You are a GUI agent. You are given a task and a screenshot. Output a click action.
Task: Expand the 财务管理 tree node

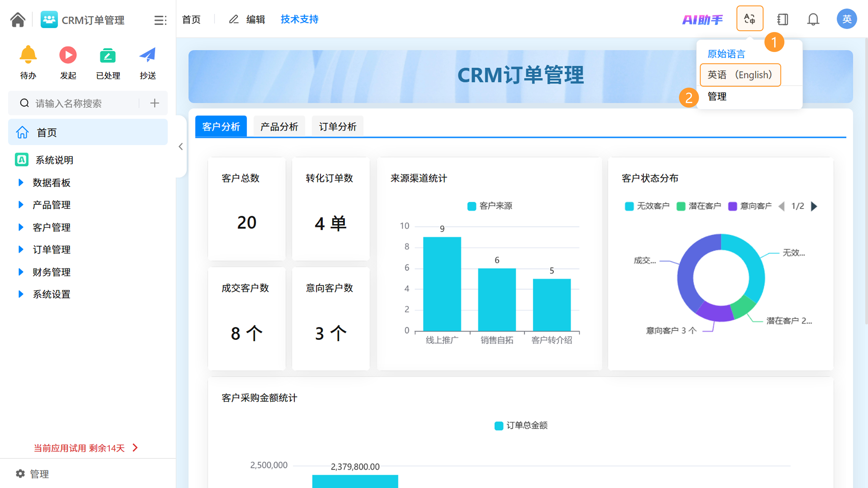pos(21,272)
